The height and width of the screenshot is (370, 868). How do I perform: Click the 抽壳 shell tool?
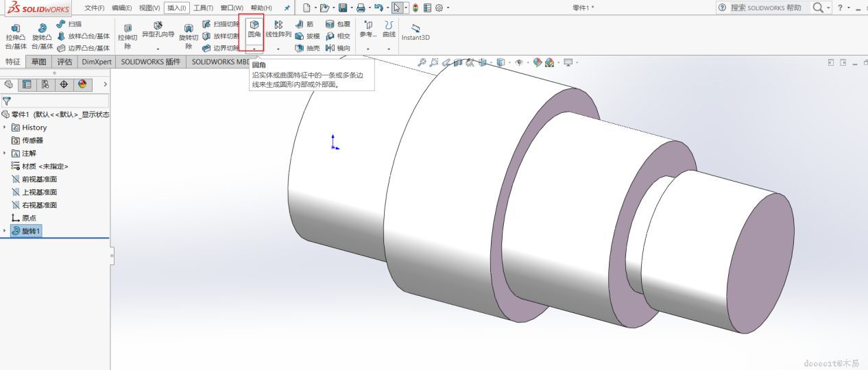click(307, 49)
